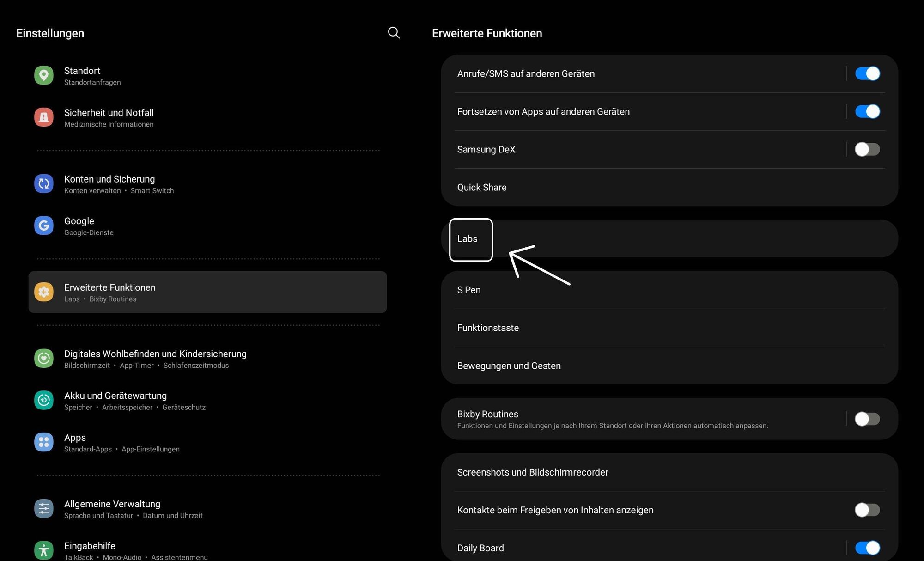Open Sicherheit und Notfall settings

[x=207, y=118]
